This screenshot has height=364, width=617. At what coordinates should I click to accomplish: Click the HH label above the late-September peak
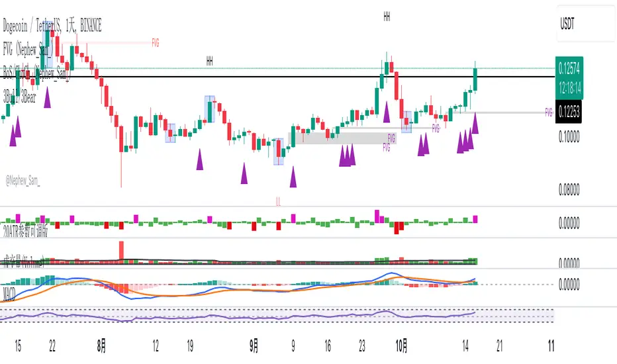[x=387, y=17]
